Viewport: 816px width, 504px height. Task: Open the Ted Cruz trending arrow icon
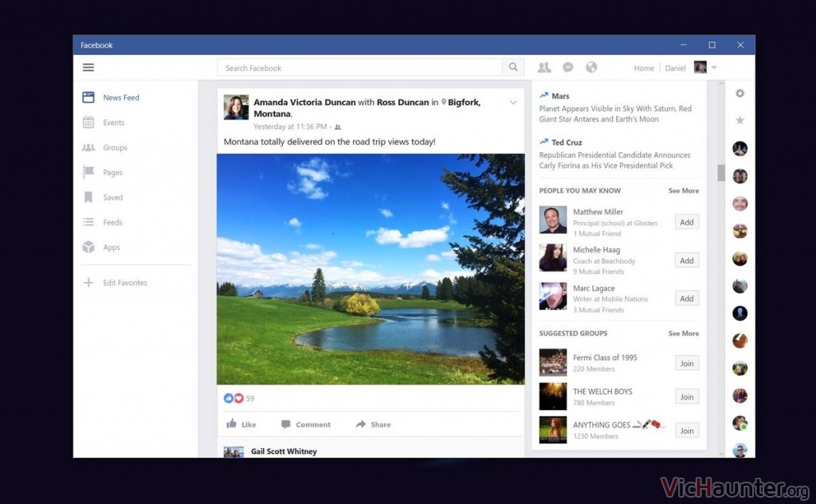pyautogui.click(x=543, y=142)
